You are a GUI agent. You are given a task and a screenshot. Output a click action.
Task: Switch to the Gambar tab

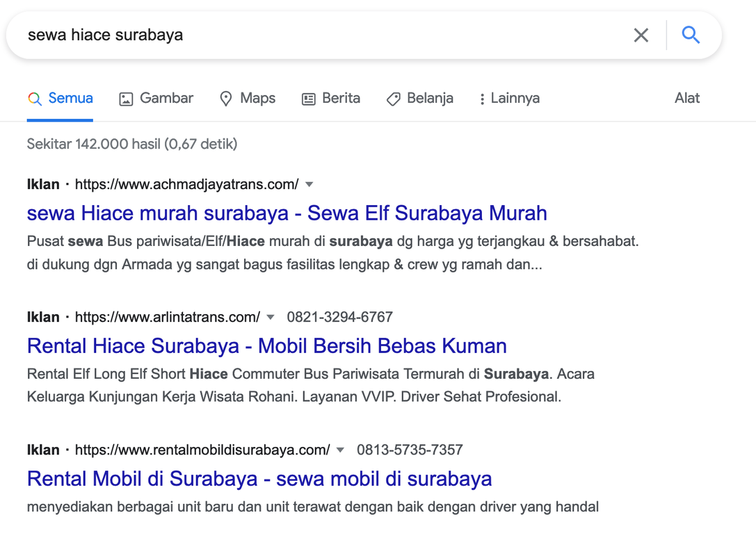coord(166,98)
